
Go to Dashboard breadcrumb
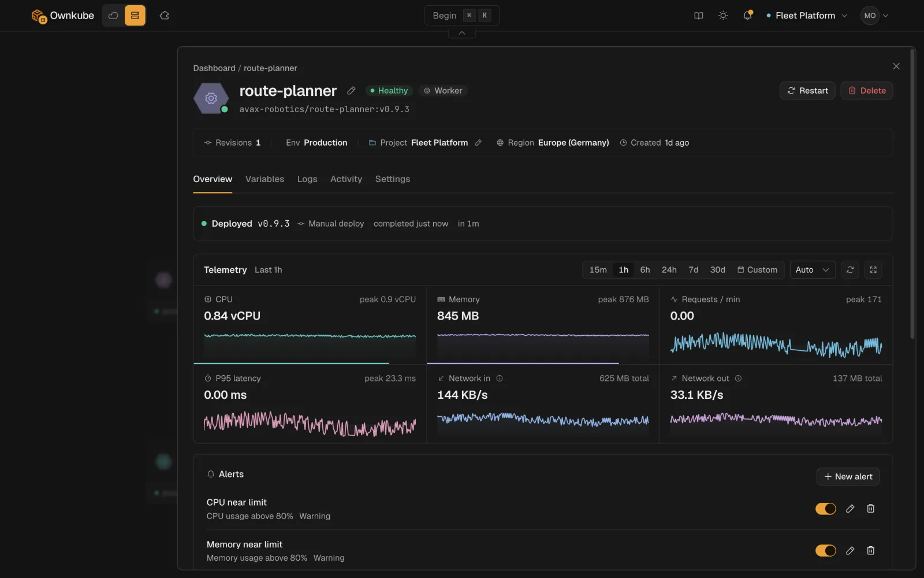pyautogui.click(x=214, y=68)
